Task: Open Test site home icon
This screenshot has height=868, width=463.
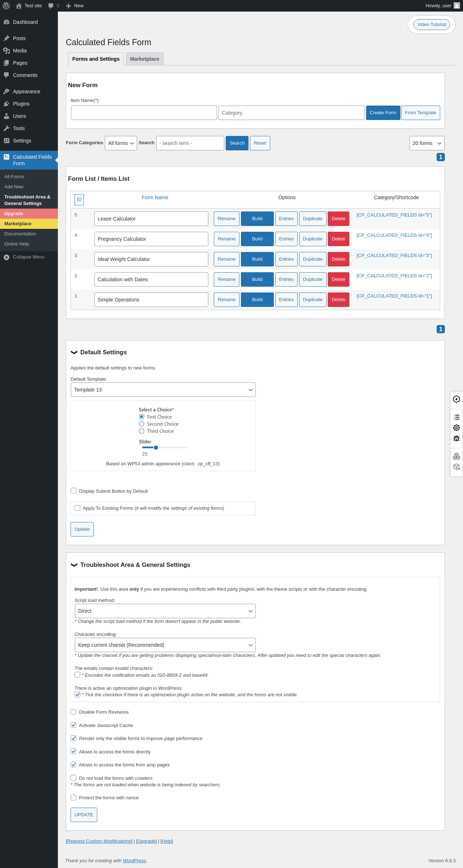Action: tap(19, 6)
